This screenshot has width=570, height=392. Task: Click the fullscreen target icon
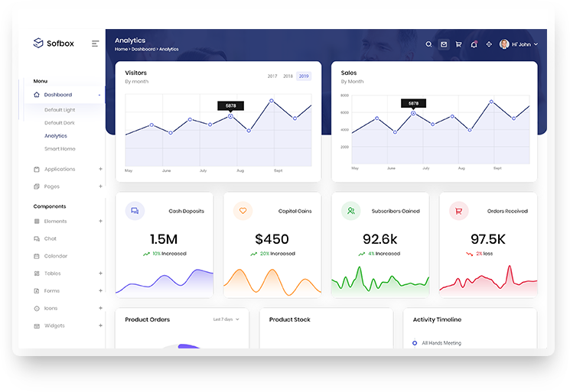click(488, 44)
